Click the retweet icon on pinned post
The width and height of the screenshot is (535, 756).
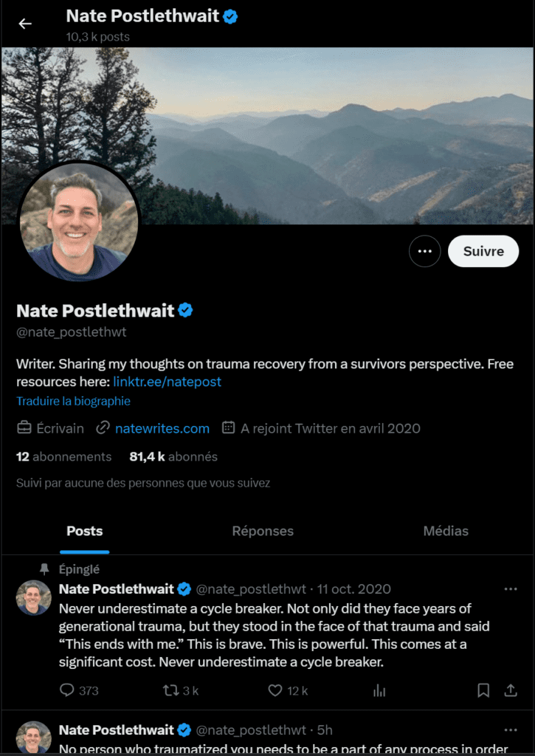coord(171,690)
